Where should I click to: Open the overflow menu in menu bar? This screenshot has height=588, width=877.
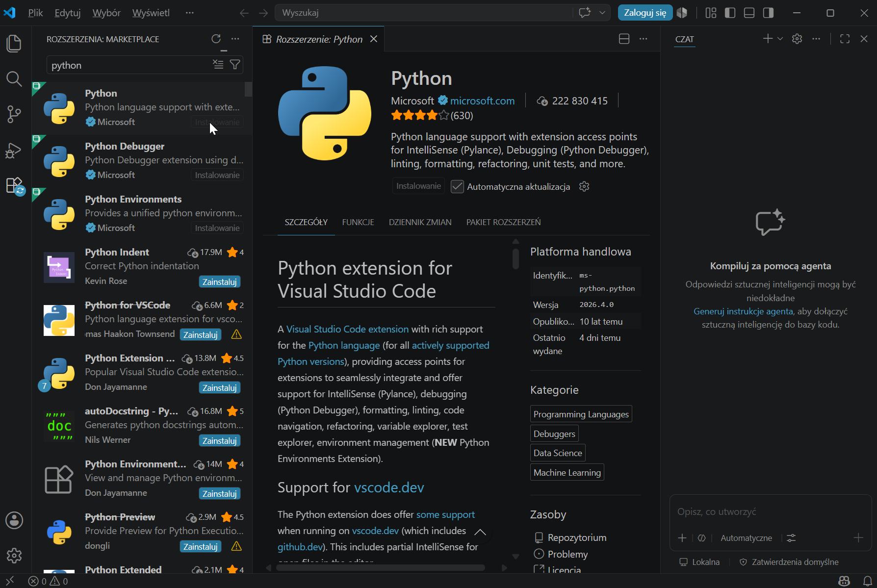189,13
